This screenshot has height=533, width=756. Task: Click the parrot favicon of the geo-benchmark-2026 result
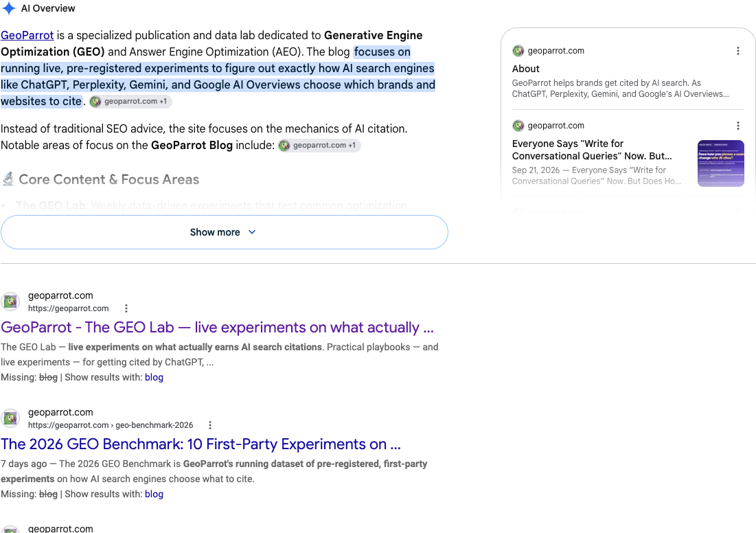point(10,418)
